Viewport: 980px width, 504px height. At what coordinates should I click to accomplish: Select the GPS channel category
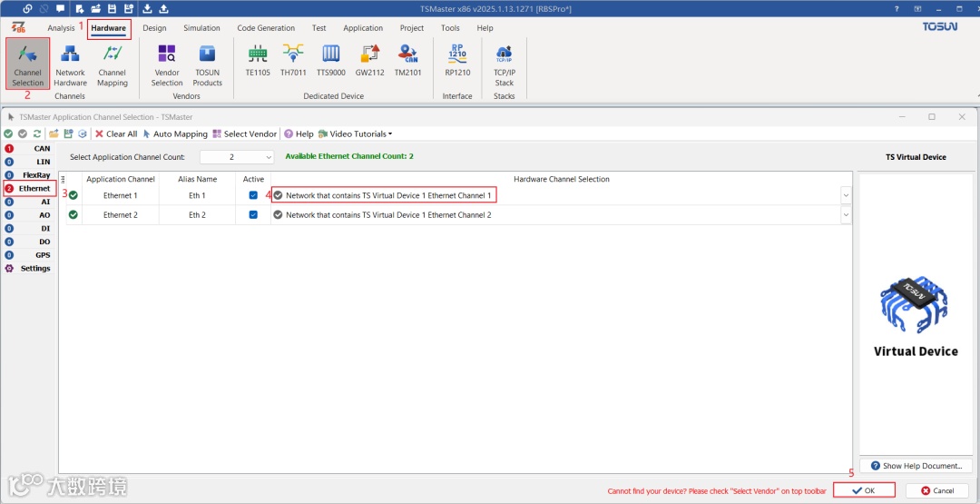tap(27, 255)
